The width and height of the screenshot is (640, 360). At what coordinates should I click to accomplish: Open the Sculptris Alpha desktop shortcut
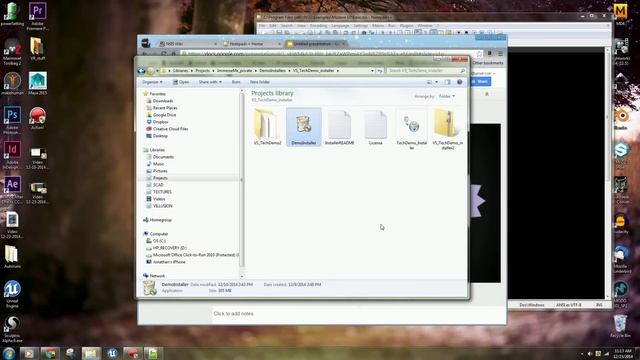coord(12,329)
